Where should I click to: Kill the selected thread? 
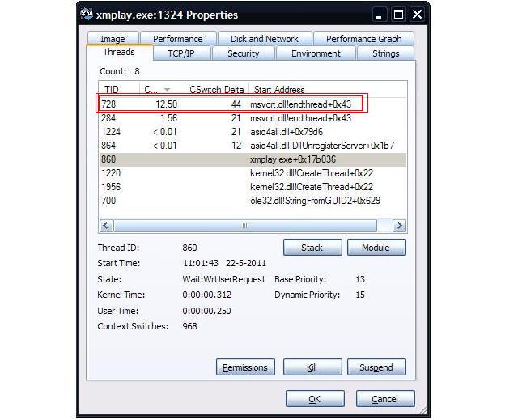tap(312, 367)
